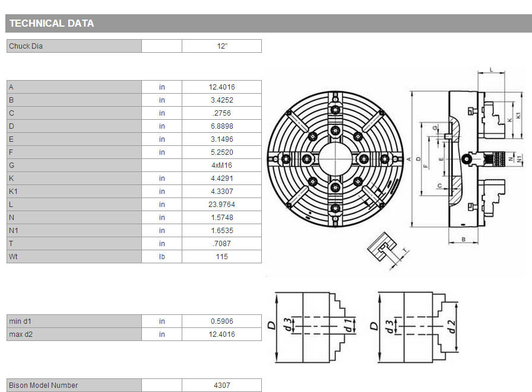Click the 4xM16 value for G
532x392 pixels.
[221, 165]
